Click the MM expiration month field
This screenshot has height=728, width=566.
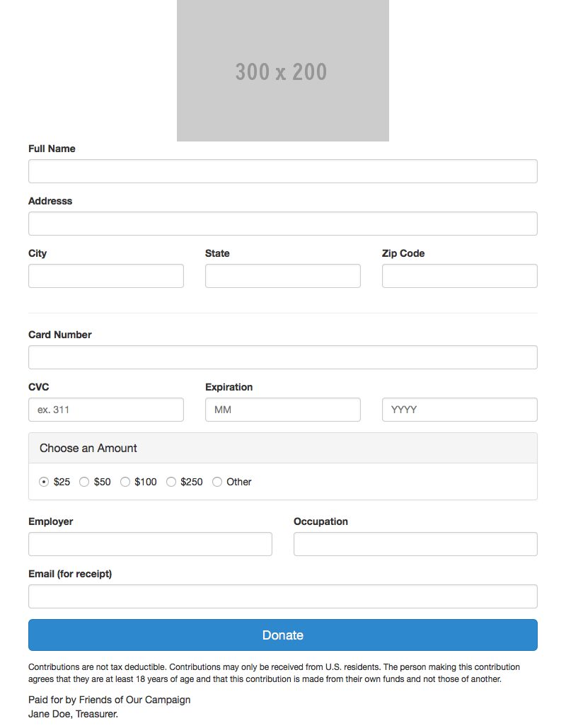[x=283, y=410]
